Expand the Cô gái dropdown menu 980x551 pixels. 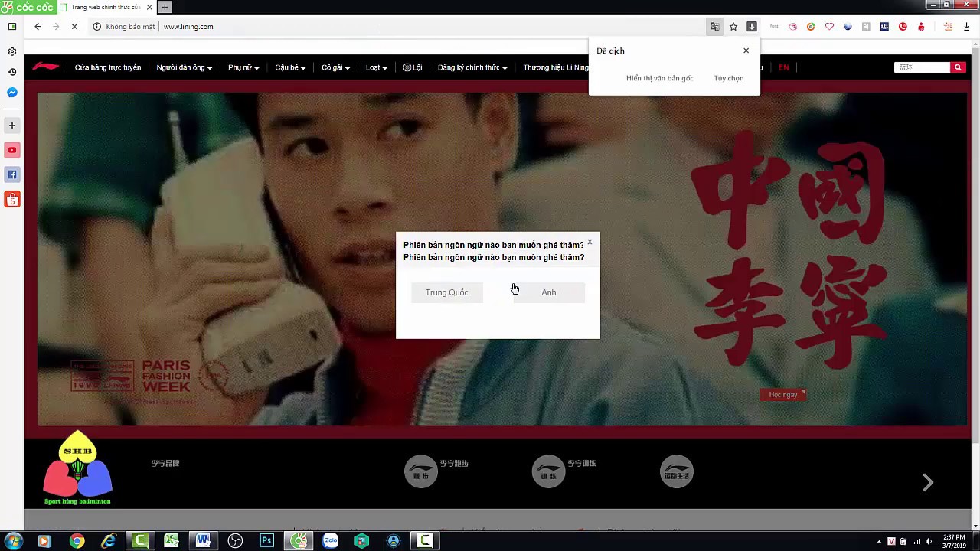(x=336, y=67)
